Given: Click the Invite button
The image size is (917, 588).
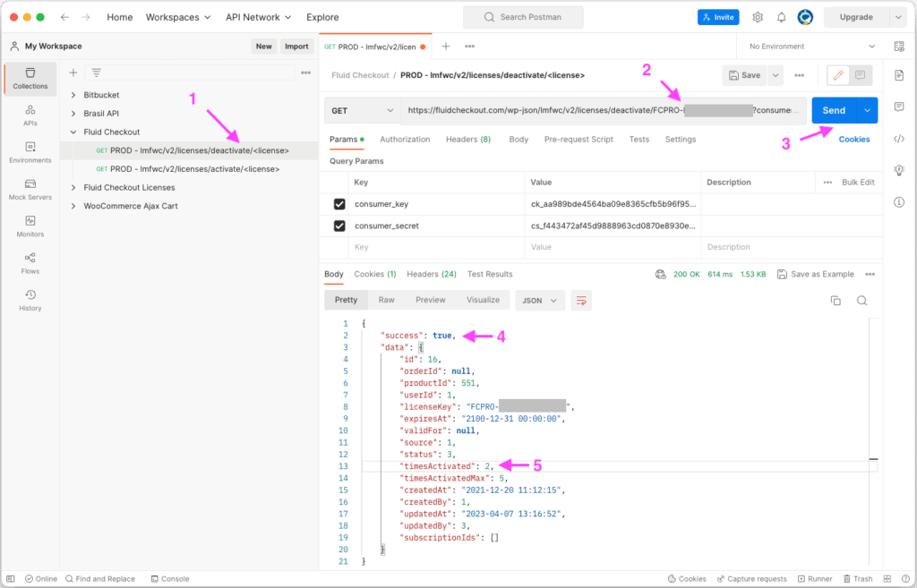Looking at the screenshot, I should click(718, 18).
